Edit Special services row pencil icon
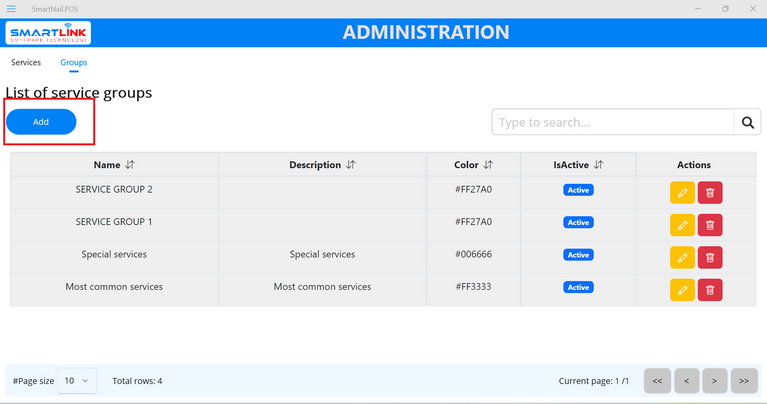 pyautogui.click(x=682, y=258)
